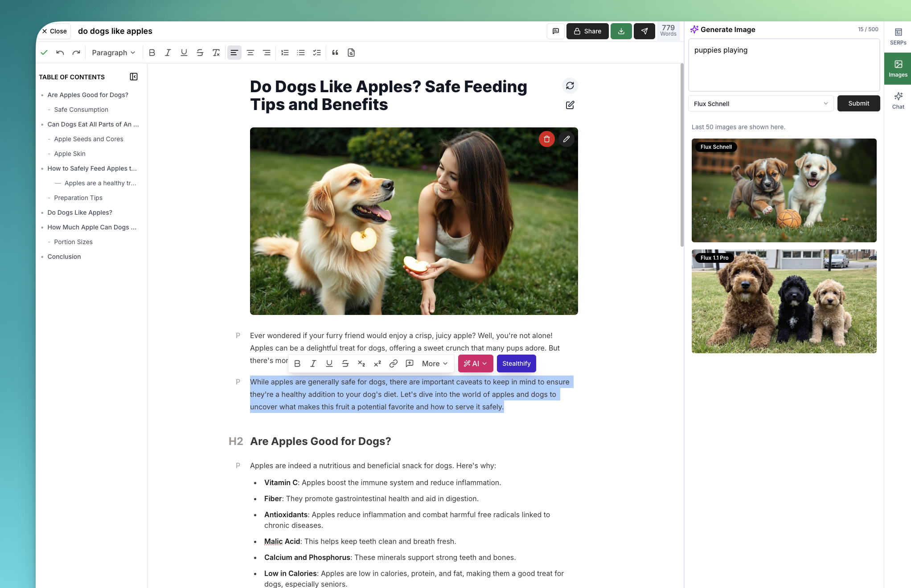
Task: Open the Paragraph style dropdown
Action: pyautogui.click(x=113, y=53)
